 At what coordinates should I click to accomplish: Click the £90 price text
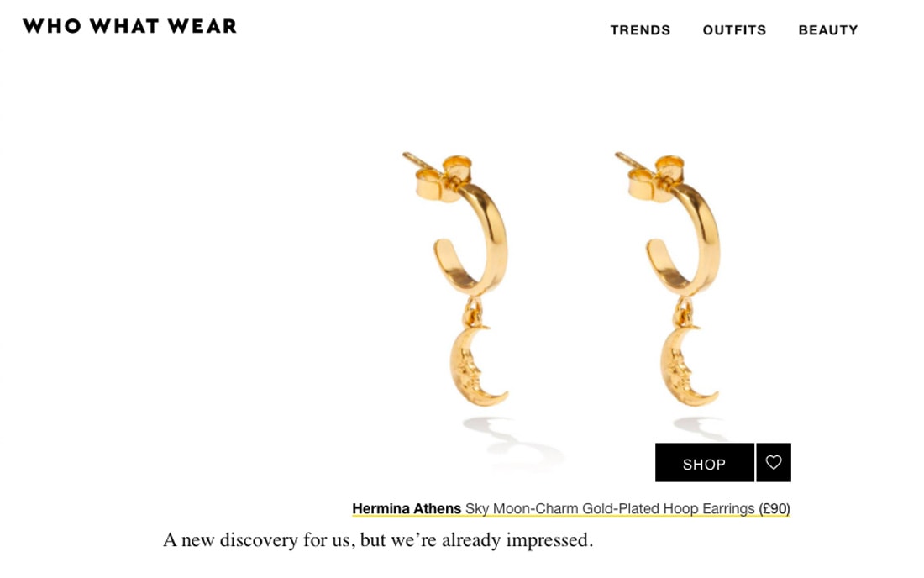[x=774, y=508]
